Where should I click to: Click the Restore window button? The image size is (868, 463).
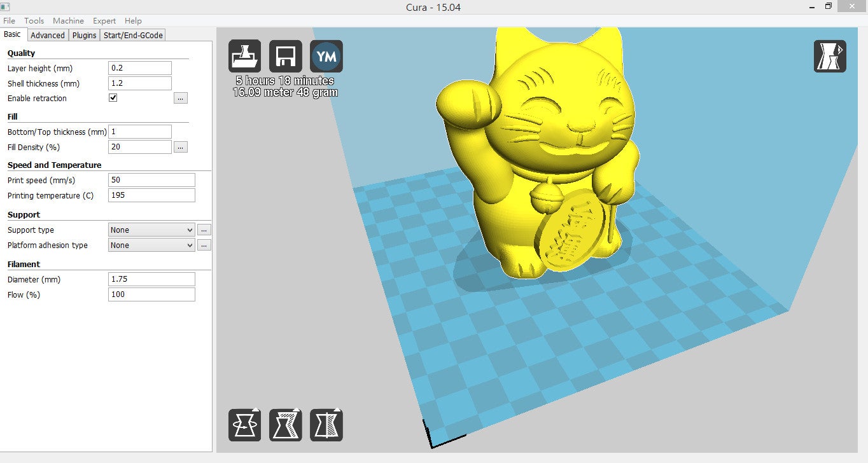(829, 6)
